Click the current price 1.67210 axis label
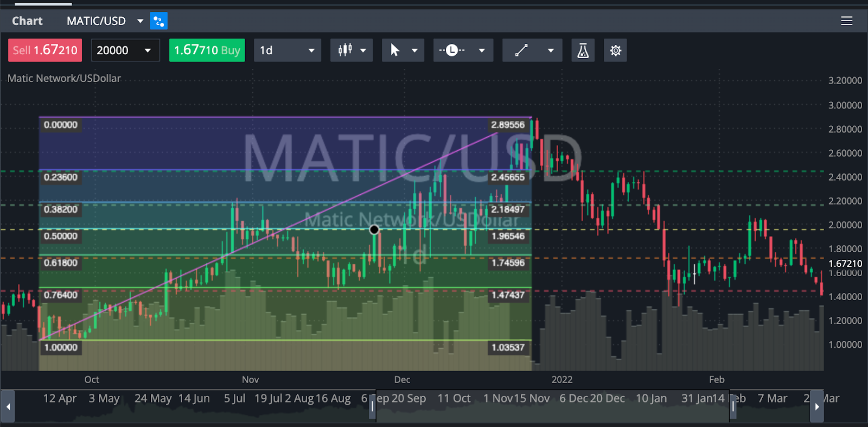Screen dimensions: 868x427 [x=845, y=264]
